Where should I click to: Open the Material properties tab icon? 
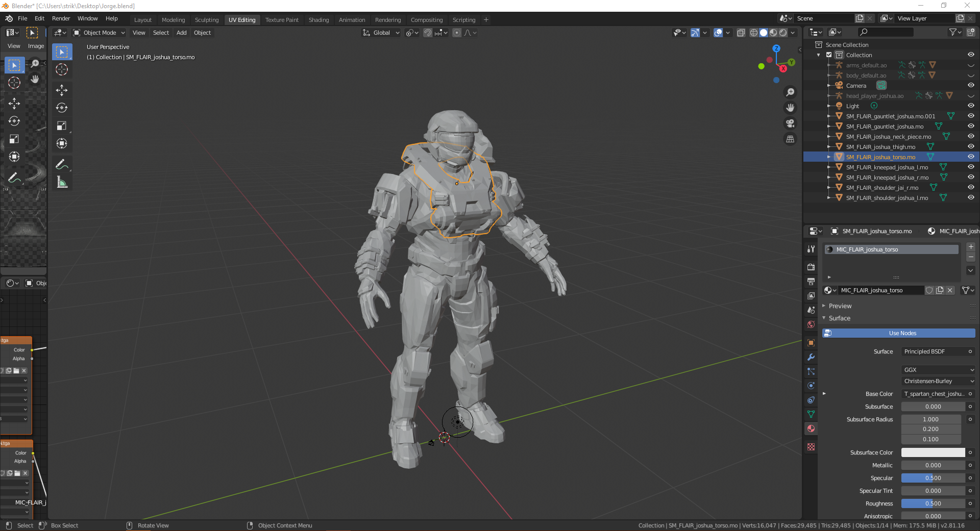811,428
